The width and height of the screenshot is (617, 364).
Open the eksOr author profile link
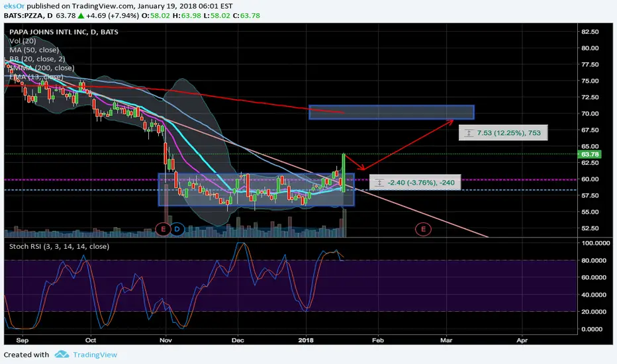tap(14, 6)
